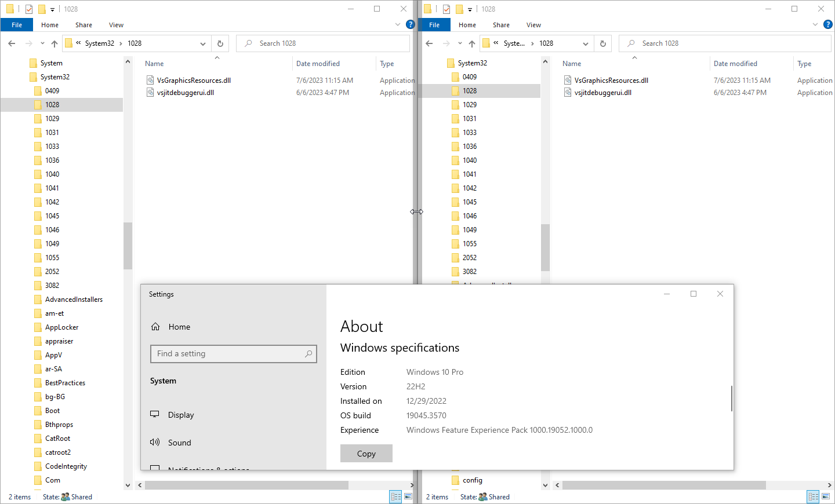Screen dimensions: 835x504
Task: Click System32 breadcrumb in left address bar
Action: pyautogui.click(x=100, y=43)
